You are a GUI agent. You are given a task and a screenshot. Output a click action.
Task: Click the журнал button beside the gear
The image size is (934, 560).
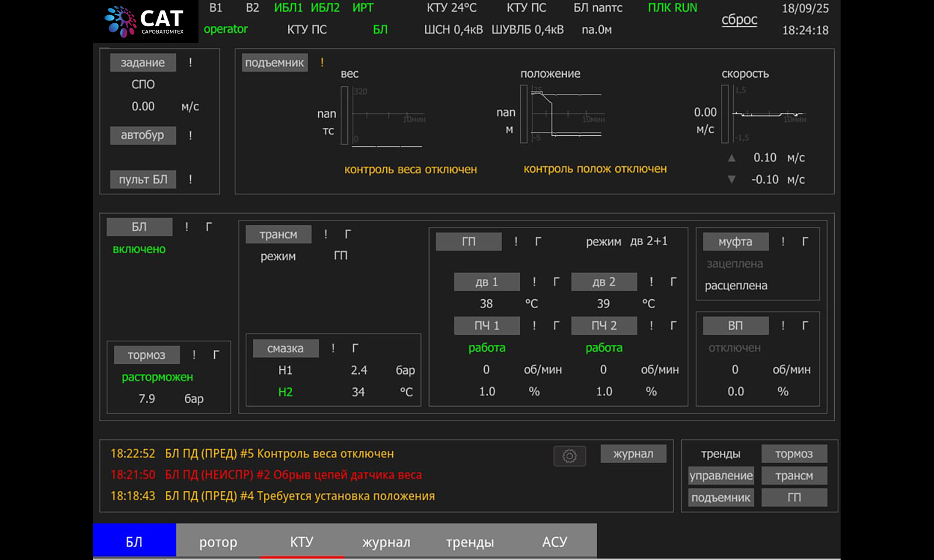pos(633,454)
